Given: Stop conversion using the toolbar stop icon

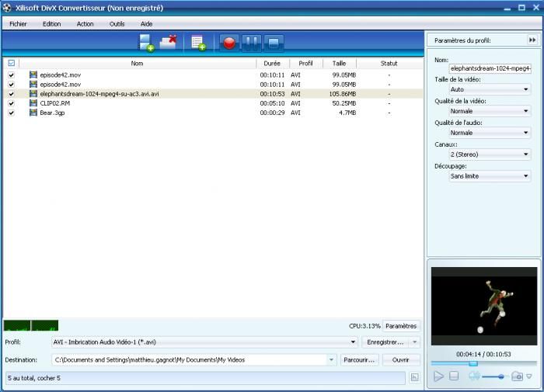Looking at the screenshot, I should click(x=274, y=43).
